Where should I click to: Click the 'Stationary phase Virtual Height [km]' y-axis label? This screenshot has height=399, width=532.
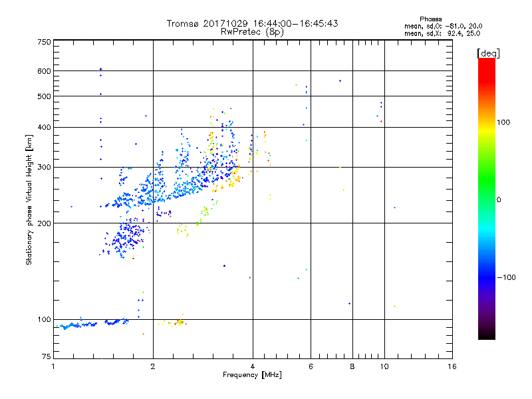29,199
